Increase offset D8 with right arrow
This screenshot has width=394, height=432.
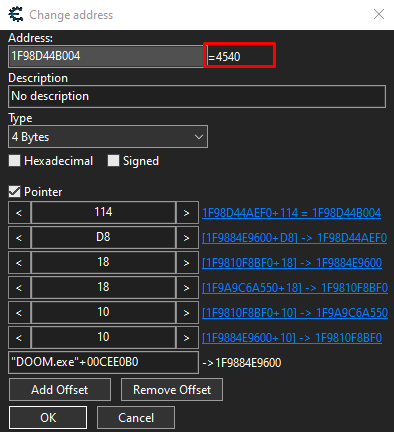(x=187, y=237)
